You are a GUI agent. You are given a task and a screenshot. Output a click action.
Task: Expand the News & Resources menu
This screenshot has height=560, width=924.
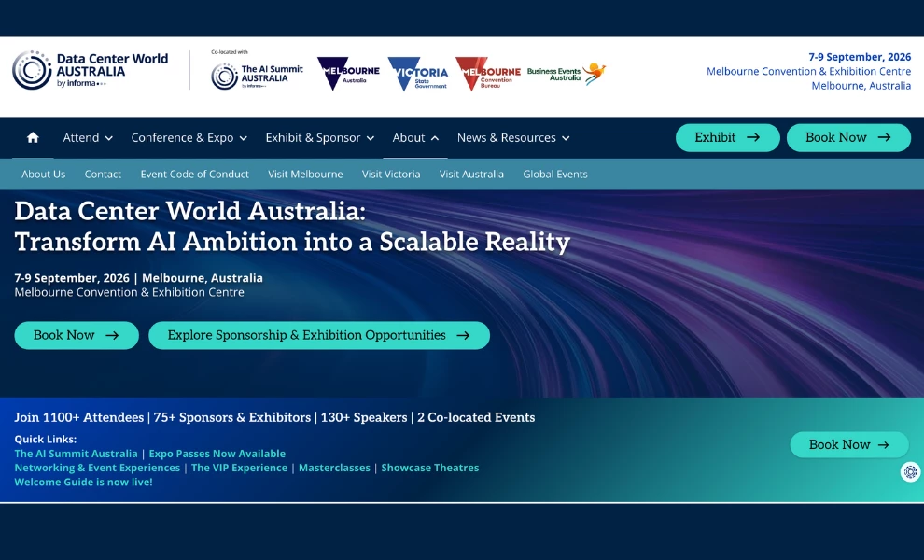513,137
